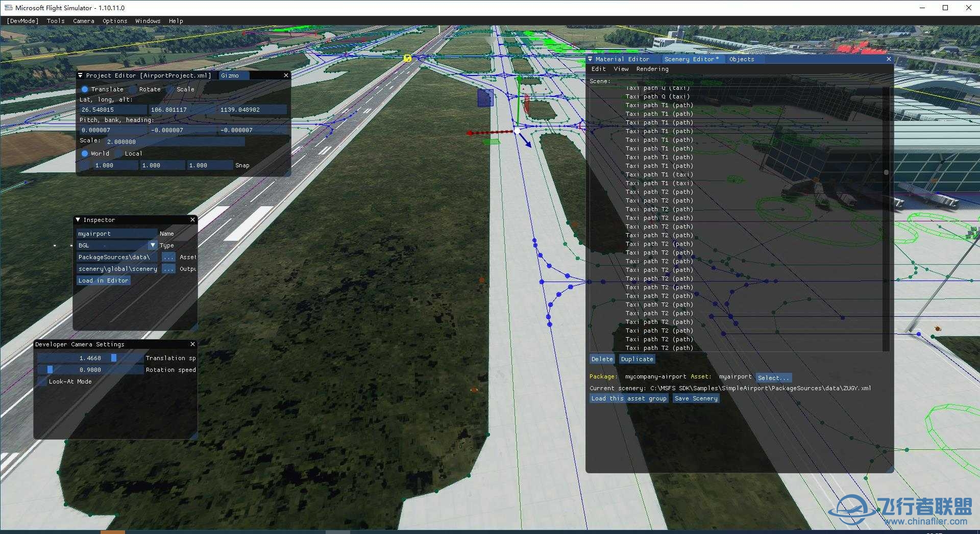Select the Project Editor [AirportProject.xml] tab
The width and height of the screenshot is (980, 534).
[x=149, y=75]
